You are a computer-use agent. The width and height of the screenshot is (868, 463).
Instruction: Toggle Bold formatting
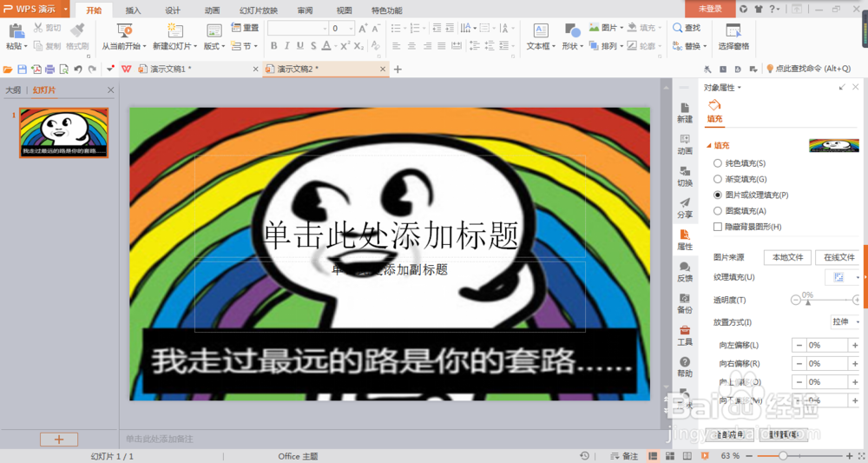coord(273,46)
